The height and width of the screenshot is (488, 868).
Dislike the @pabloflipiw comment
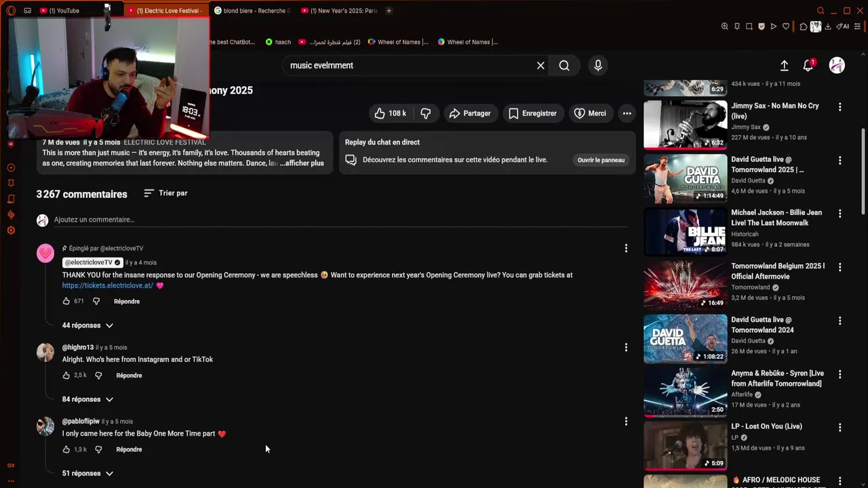click(x=98, y=449)
